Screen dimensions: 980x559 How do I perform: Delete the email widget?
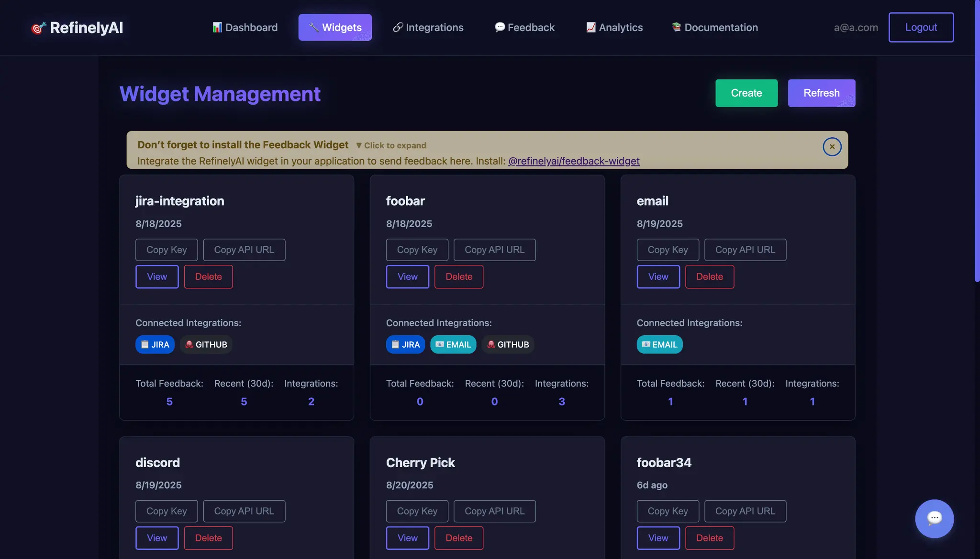(x=709, y=276)
